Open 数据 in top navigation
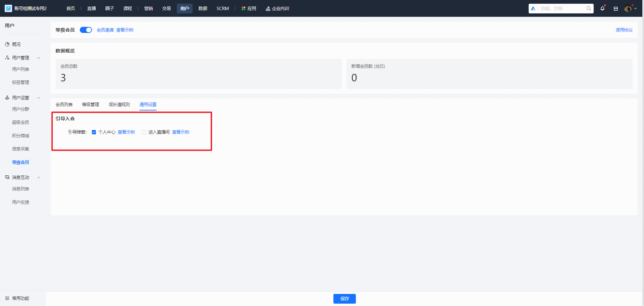The image size is (644, 306). pyautogui.click(x=203, y=8)
